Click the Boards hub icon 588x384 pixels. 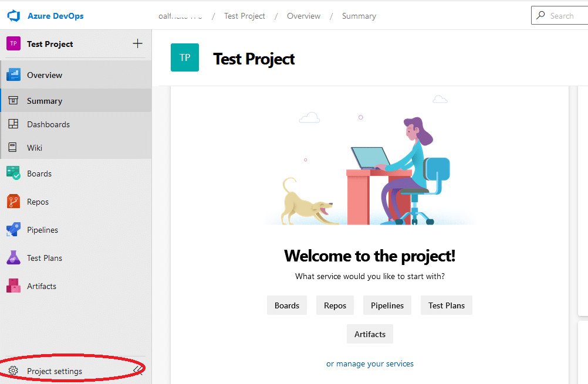point(13,173)
